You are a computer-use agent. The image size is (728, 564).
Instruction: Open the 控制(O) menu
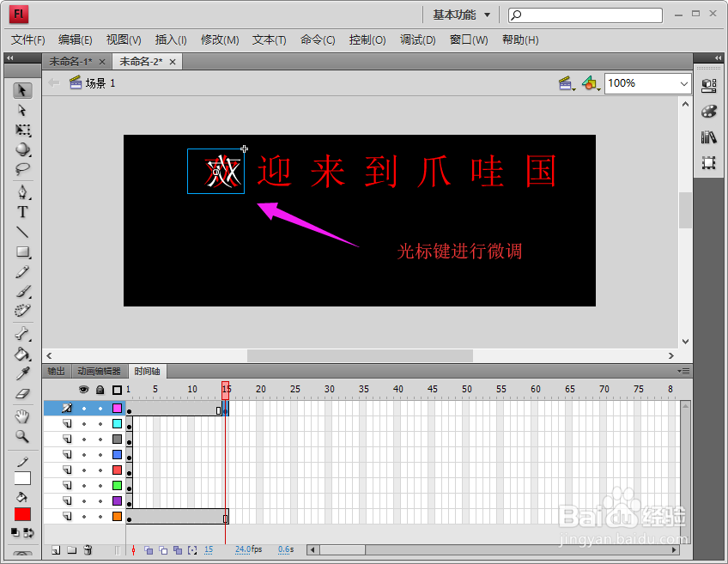click(x=367, y=40)
